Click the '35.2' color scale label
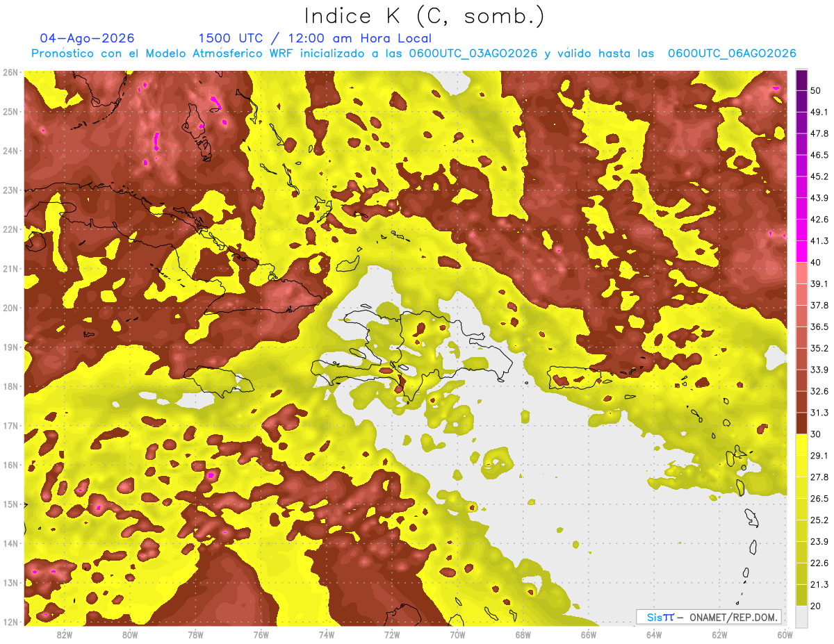Viewport: 834px width, 644px height. (819, 348)
